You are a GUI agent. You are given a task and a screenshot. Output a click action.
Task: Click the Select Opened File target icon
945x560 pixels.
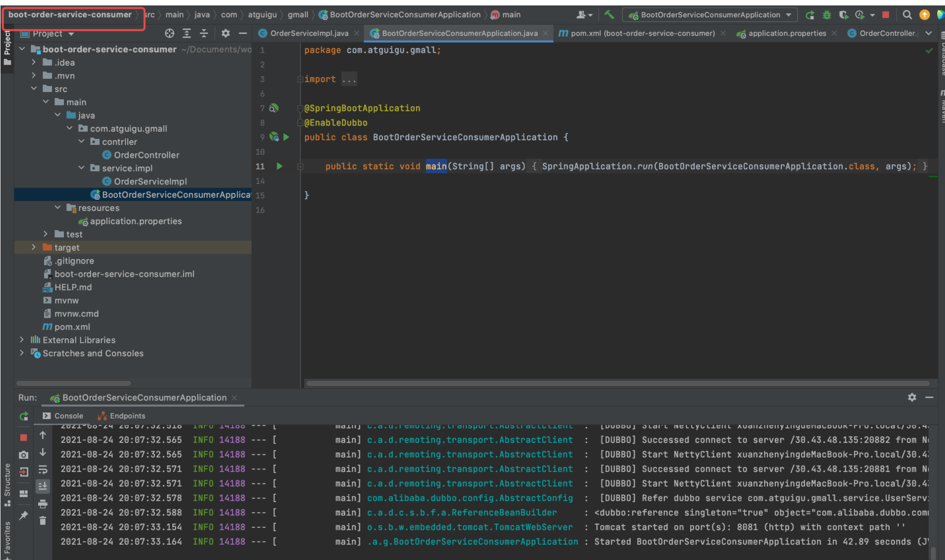(x=170, y=33)
